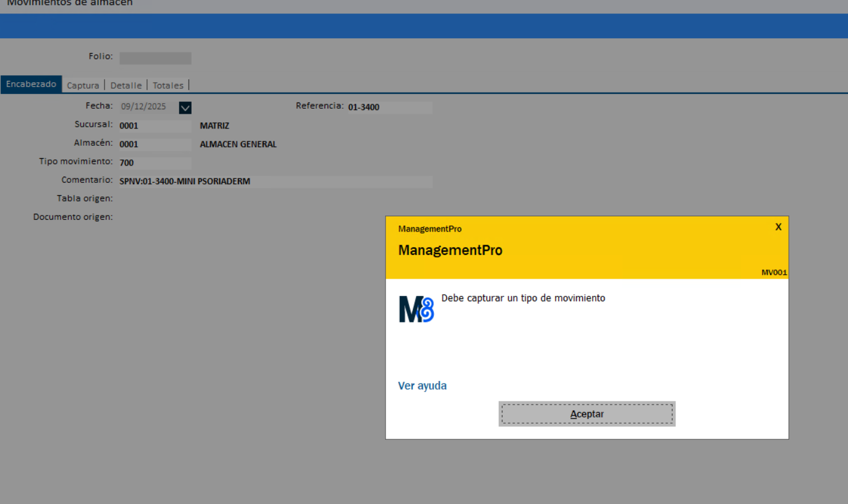Click the Folio input field
The width and height of the screenshot is (848, 504).
155,58
